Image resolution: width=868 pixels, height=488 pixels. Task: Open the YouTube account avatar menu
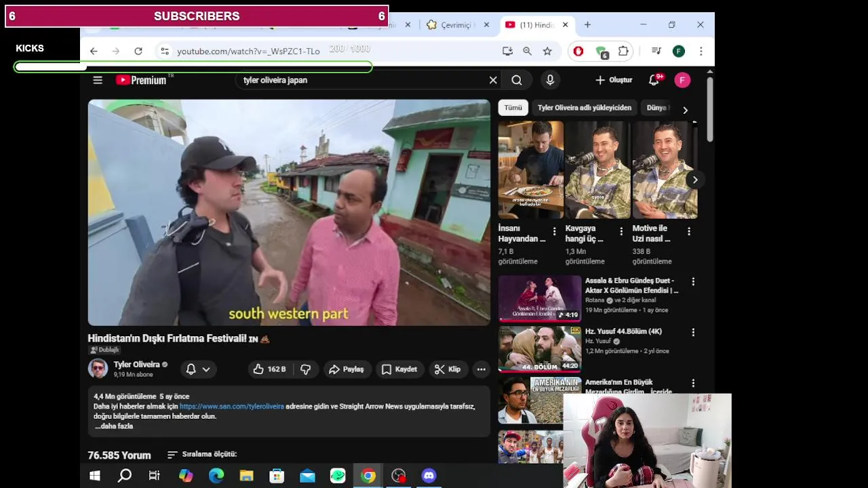(682, 80)
